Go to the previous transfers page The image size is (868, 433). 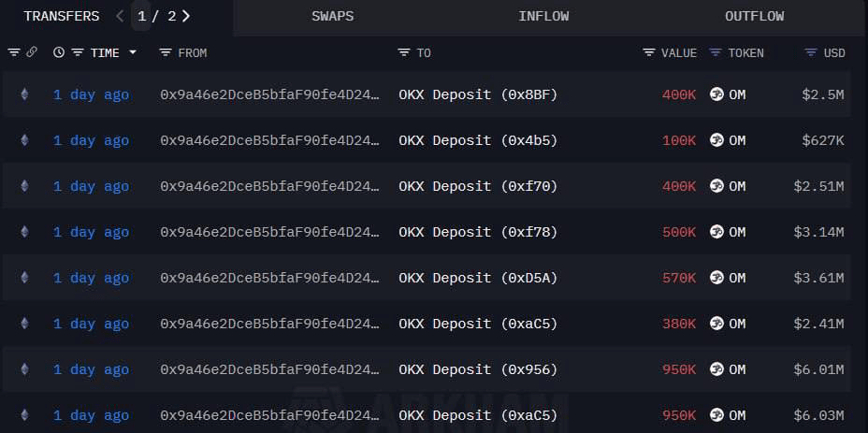click(x=120, y=16)
